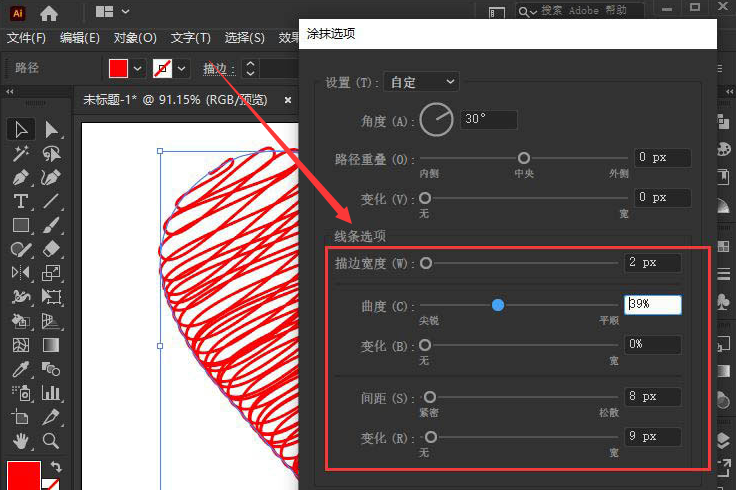Select the Magic Wand tool
This screenshot has height=490, width=736.
(21, 153)
